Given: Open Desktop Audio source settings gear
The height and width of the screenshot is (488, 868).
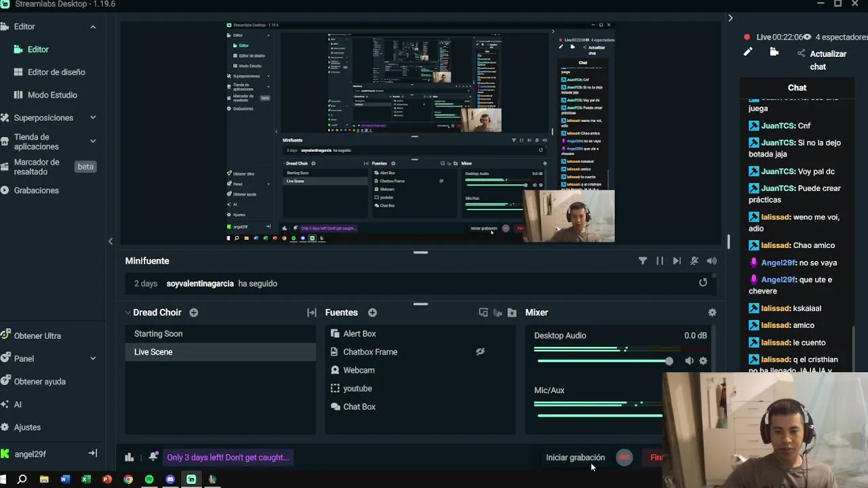Looking at the screenshot, I should (703, 361).
